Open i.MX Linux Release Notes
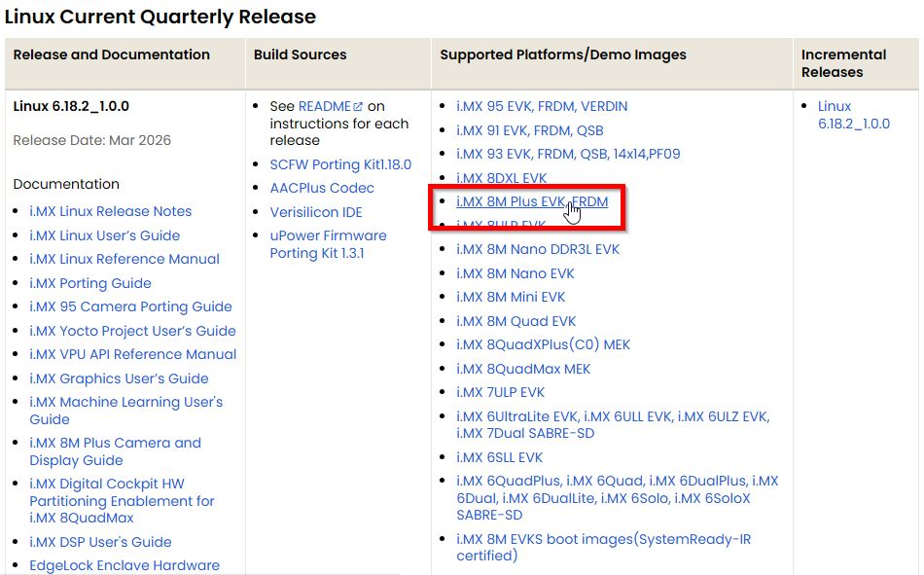Image resolution: width=924 pixels, height=575 pixels. coord(110,211)
